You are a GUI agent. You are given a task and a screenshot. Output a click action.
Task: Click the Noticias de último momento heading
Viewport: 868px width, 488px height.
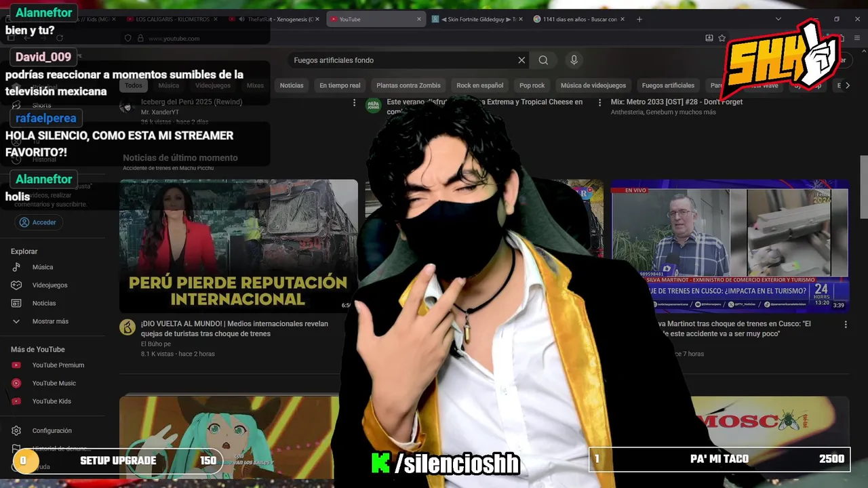click(x=180, y=158)
